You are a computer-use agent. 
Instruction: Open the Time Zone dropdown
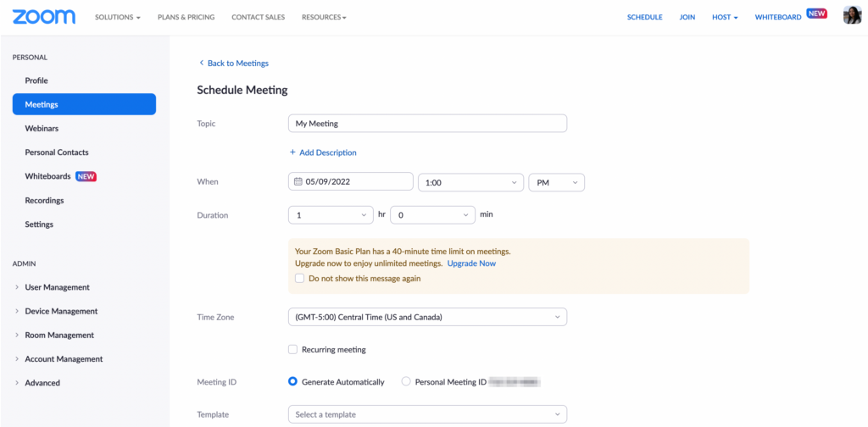(x=427, y=317)
